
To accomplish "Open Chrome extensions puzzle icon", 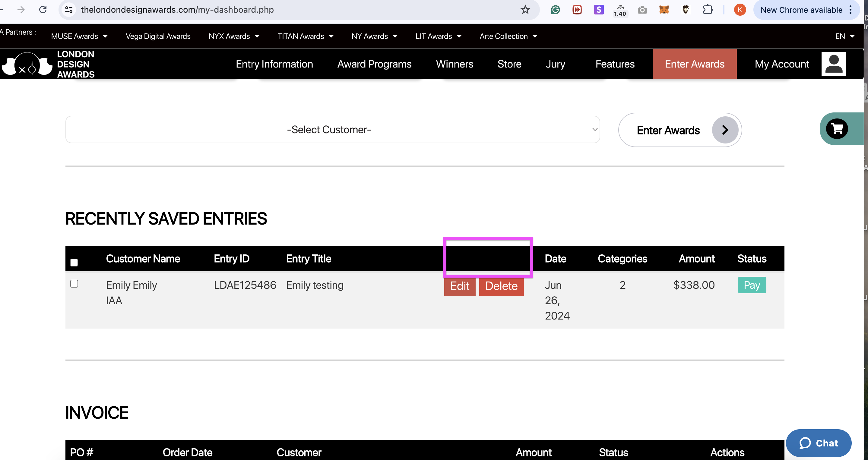I will pos(708,10).
